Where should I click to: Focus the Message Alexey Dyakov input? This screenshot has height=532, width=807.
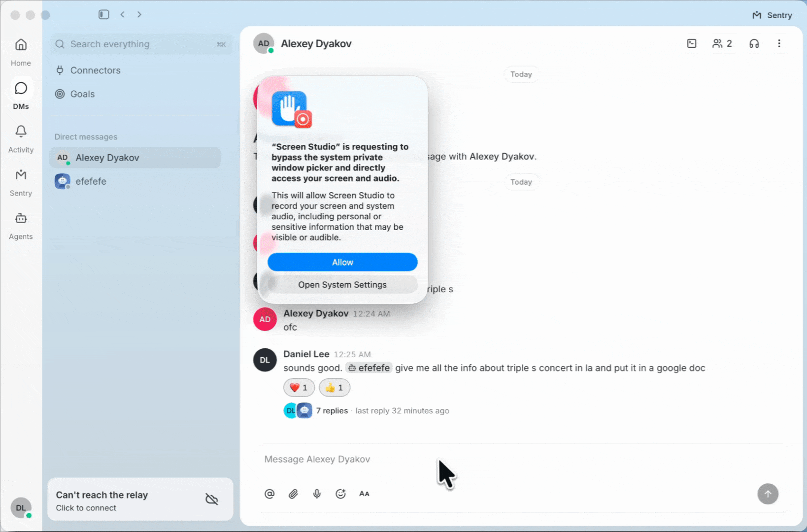click(x=521, y=459)
